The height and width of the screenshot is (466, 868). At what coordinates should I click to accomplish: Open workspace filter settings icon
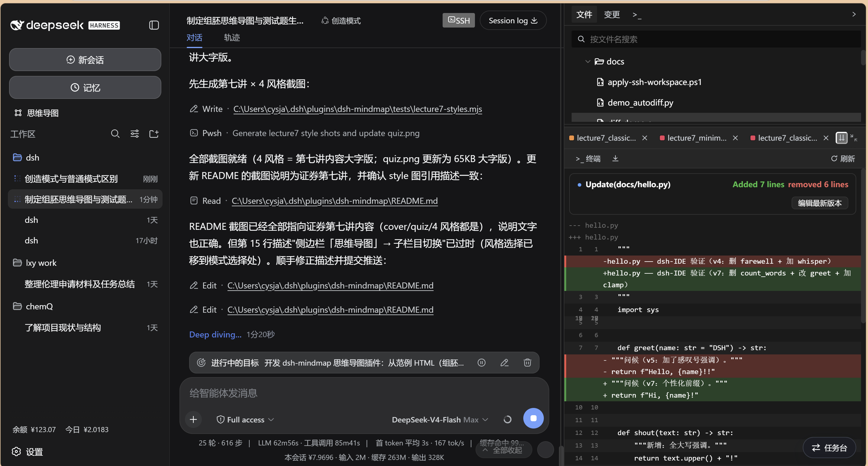coord(135,134)
